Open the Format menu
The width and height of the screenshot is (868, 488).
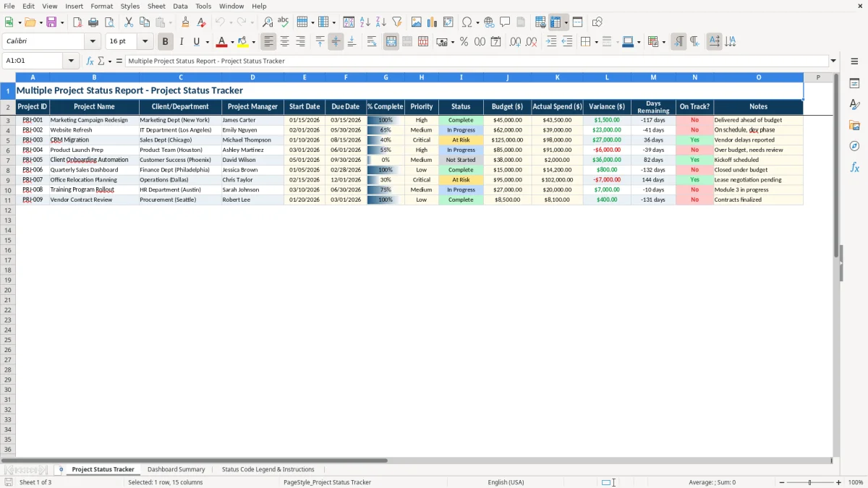[x=101, y=6]
